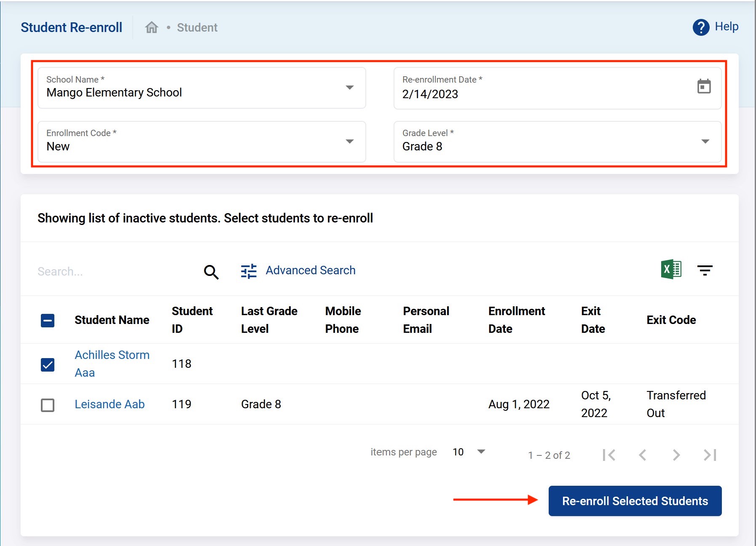Click the Student breadcrumb item
The width and height of the screenshot is (756, 546).
[x=197, y=28]
